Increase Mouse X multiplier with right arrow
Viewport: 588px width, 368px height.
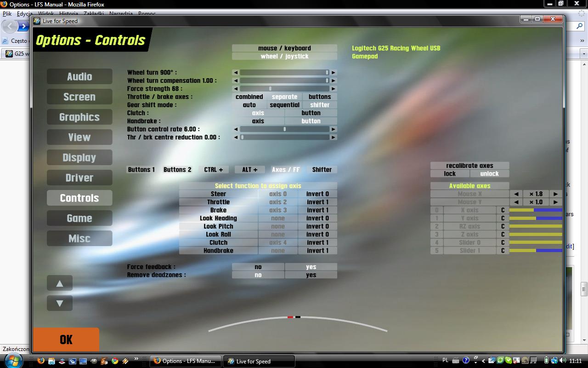(556, 194)
